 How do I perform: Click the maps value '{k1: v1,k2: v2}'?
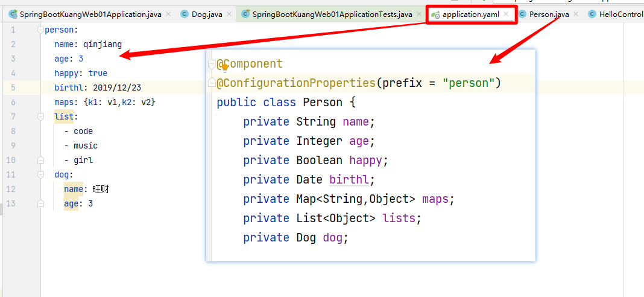pyautogui.click(x=119, y=102)
